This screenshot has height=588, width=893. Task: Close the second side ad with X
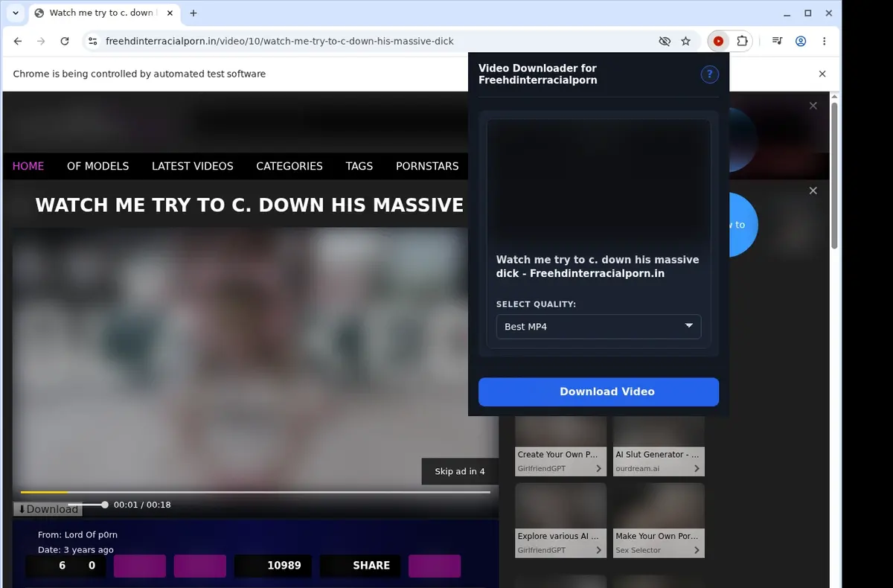click(813, 191)
